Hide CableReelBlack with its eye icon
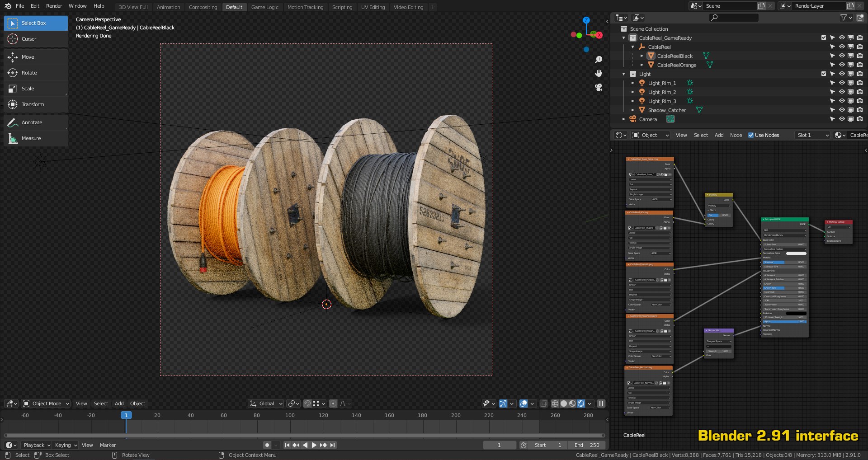868x460 pixels. 841,56
